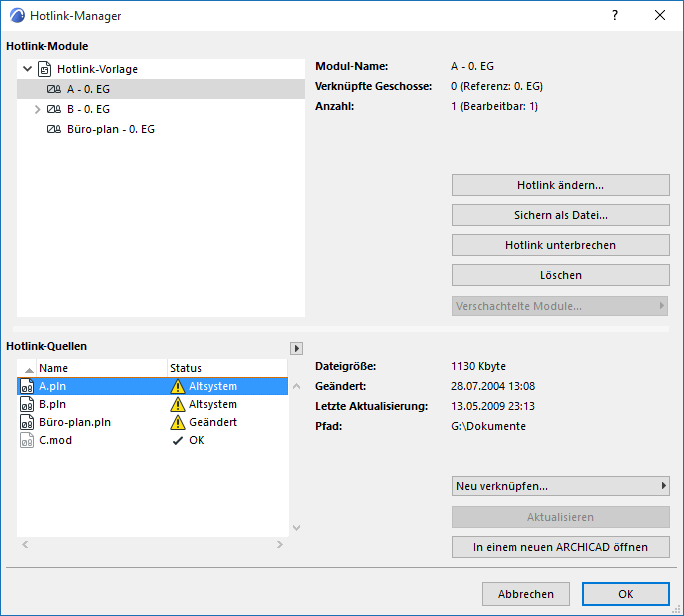This screenshot has height=616, width=684.
Task: Click the Abbrechen button
Action: coord(526,594)
